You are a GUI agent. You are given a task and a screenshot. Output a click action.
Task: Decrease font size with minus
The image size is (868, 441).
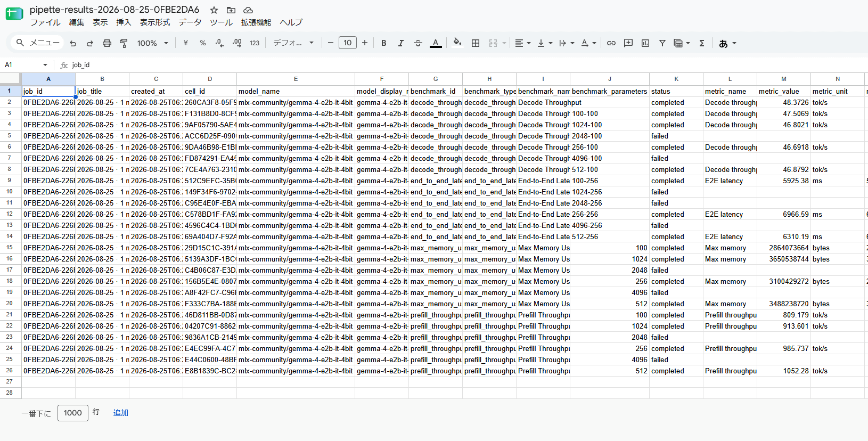coord(331,43)
